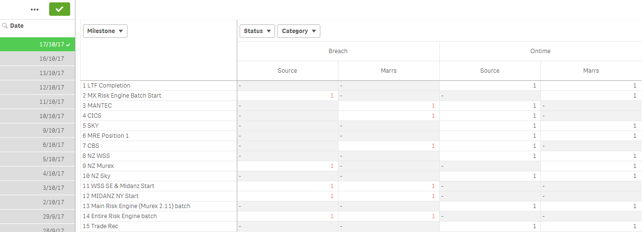Image resolution: width=644 pixels, height=232 pixels.
Task: Click the Date search magnifier icon
Action: pyautogui.click(x=4, y=26)
